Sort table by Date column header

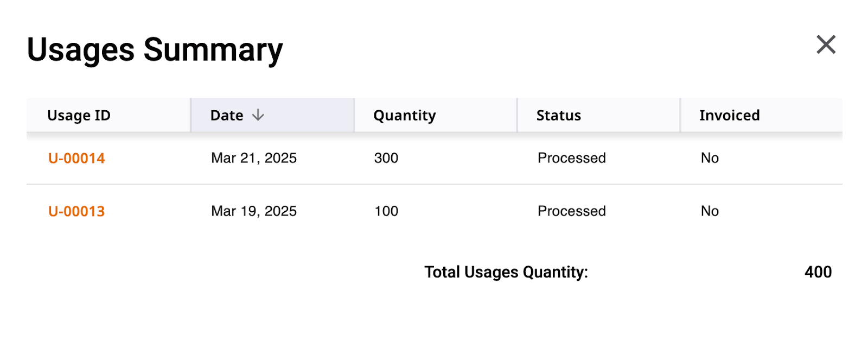[272, 115]
